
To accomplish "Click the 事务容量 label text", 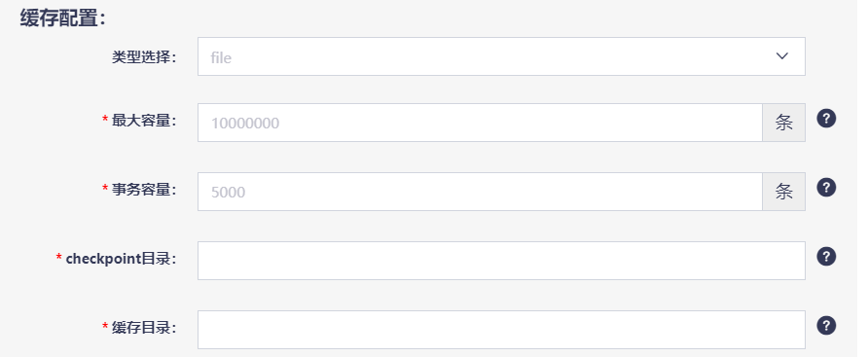I will (144, 190).
